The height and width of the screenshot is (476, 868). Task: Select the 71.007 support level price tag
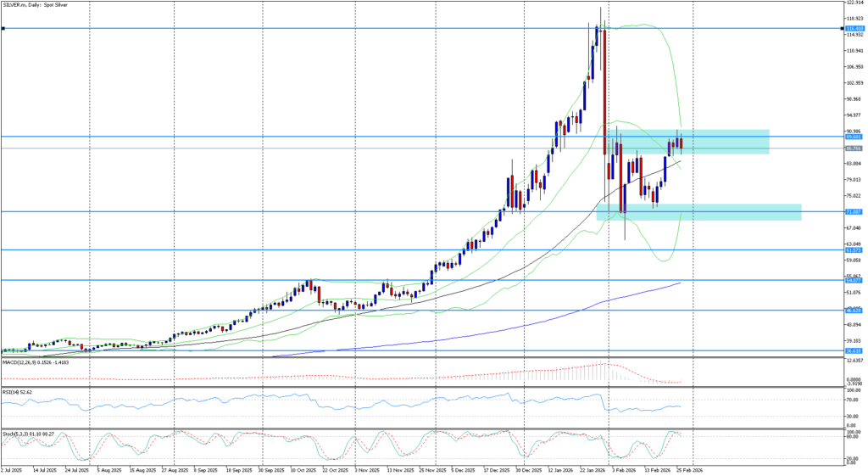point(854,211)
